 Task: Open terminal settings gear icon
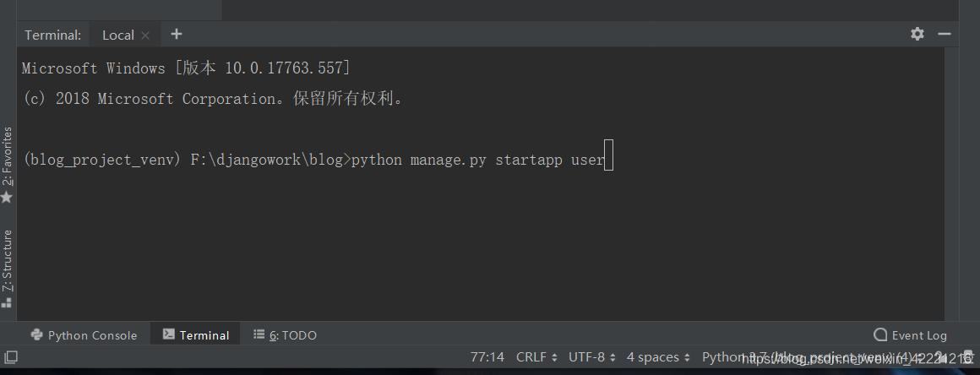917,34
